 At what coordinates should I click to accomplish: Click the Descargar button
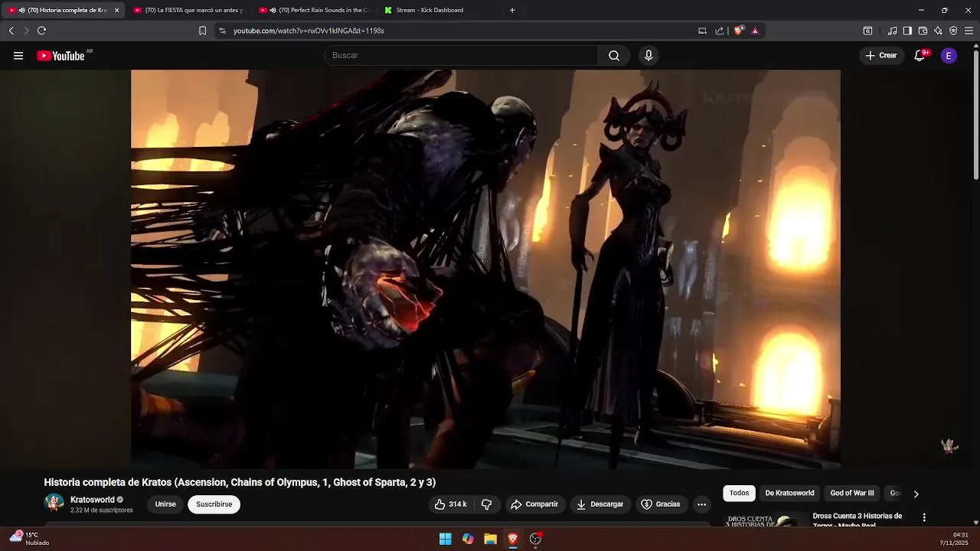coord(599,504)
